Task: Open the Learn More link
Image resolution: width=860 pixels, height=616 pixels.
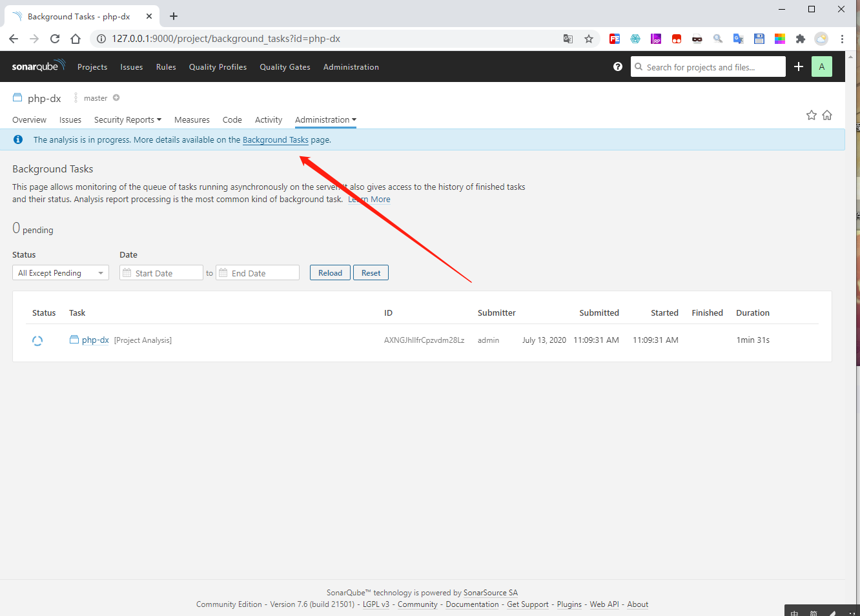Action: click(369, 200)
